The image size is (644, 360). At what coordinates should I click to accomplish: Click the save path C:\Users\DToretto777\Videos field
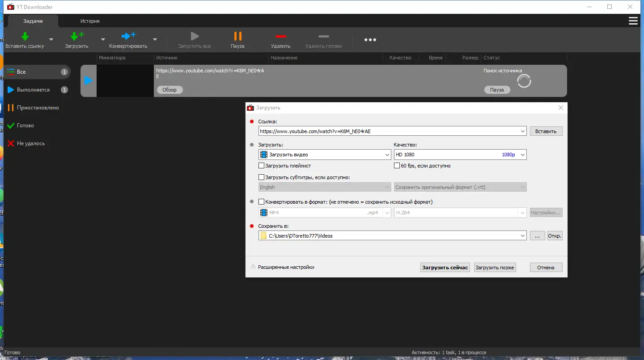pyautogui.click(x=393, y=236)
